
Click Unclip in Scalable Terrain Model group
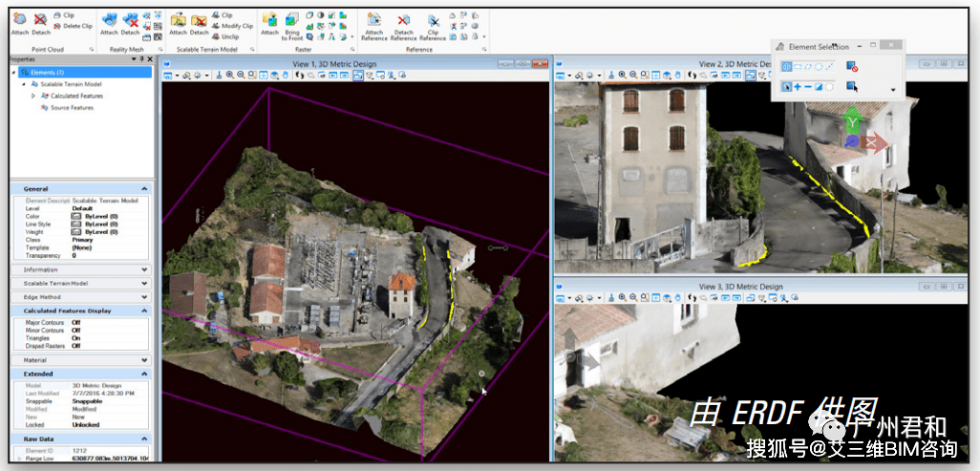tap(225, 37)
